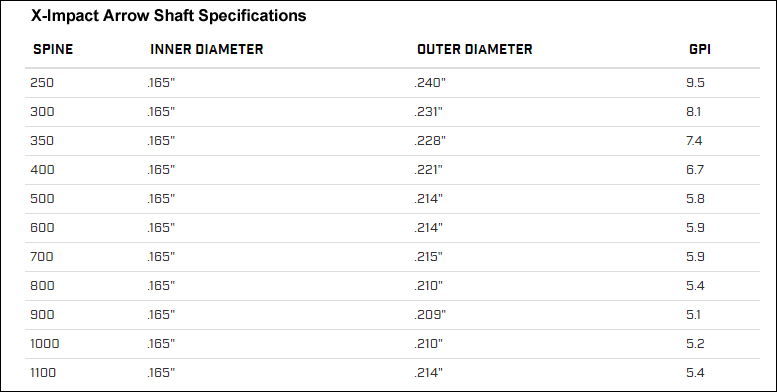
Task: Click the 1100 spine cell
Action: (43, 373)
